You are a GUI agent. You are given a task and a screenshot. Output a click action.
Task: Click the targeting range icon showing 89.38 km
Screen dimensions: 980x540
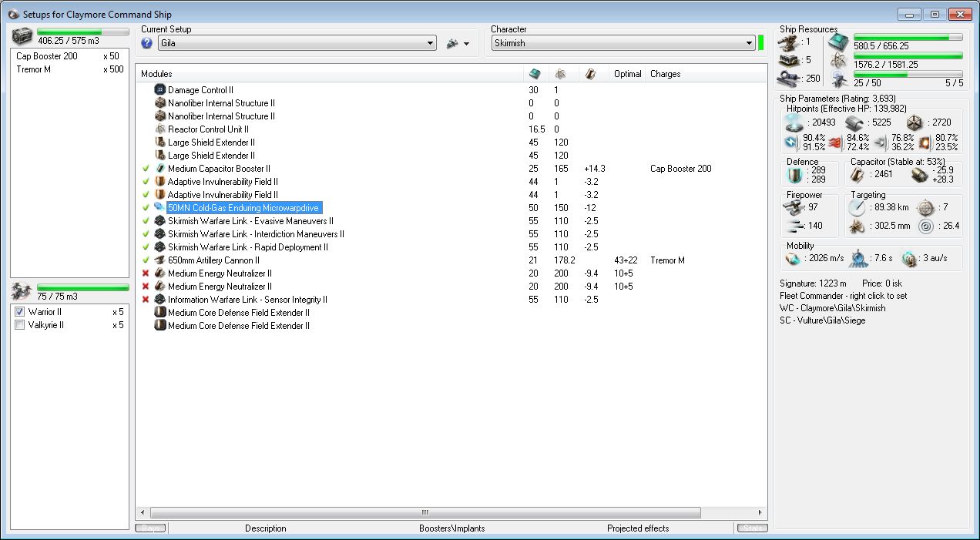[x=856, y=208]
